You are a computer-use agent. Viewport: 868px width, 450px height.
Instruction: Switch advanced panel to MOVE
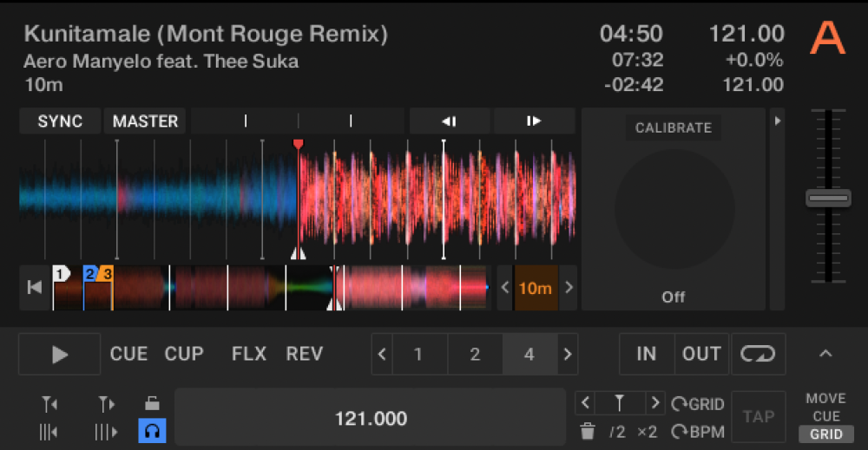[x=826, y=399]
